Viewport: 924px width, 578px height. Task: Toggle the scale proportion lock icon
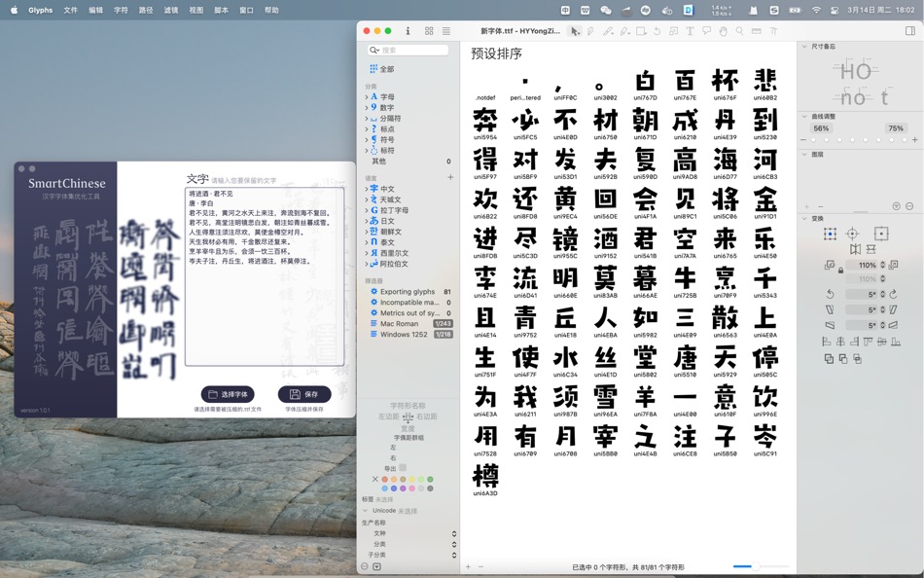[840, 271]
